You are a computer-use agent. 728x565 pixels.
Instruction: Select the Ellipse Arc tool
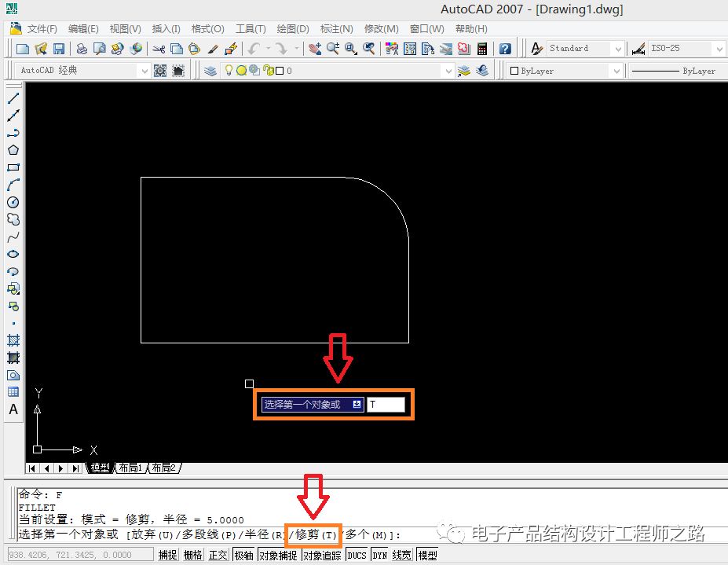(13, 271)
